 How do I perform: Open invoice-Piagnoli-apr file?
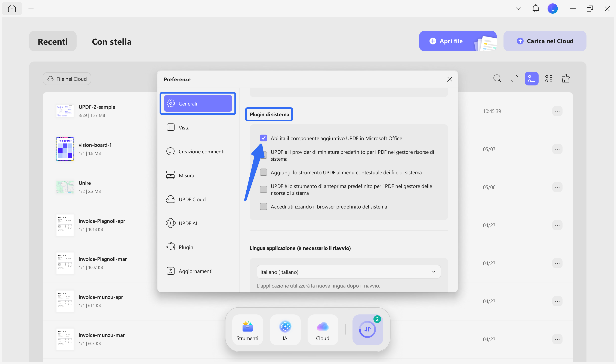[102, 221]
